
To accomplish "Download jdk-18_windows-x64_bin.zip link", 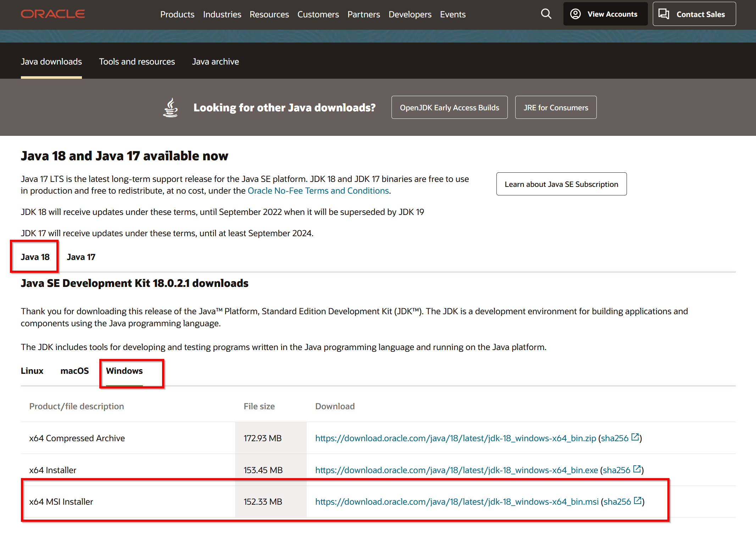I will pos(456,438).
